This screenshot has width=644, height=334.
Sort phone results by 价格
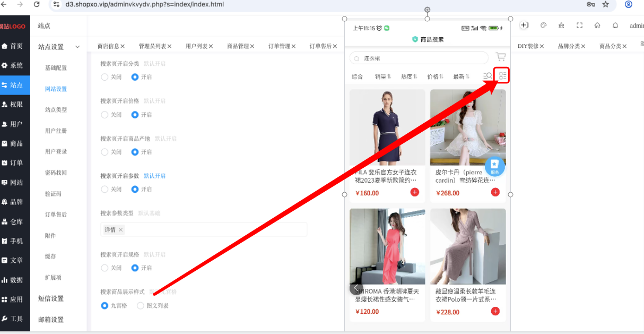pos(435,76)
